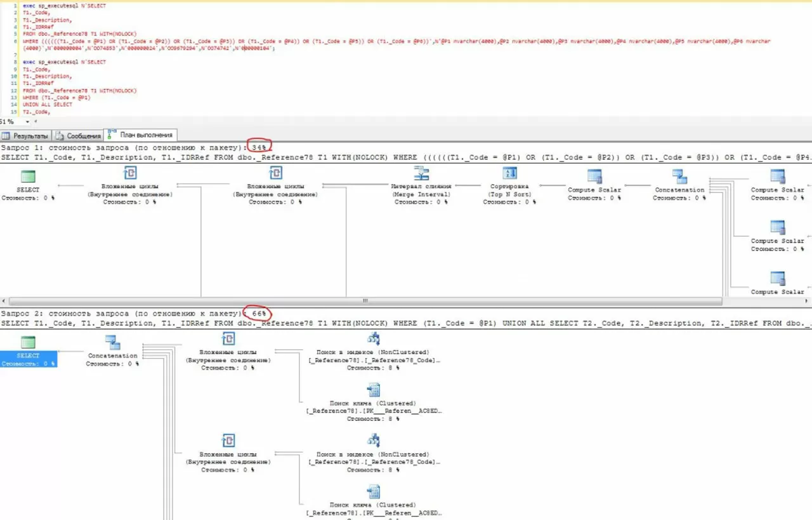Click the SELECT statement text under Запрос 2 header
The width and height of the screenshot is (812, 520).
tap(406, 323)
